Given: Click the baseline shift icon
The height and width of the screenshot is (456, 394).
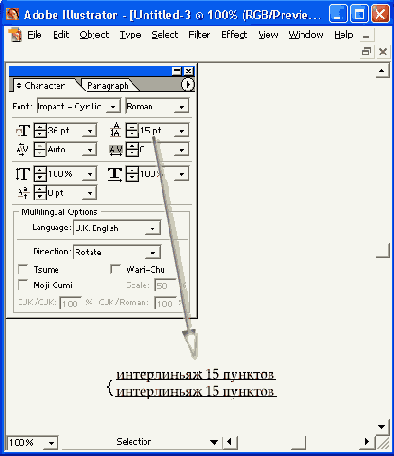Looking at the screenshot, I should 23,193.
